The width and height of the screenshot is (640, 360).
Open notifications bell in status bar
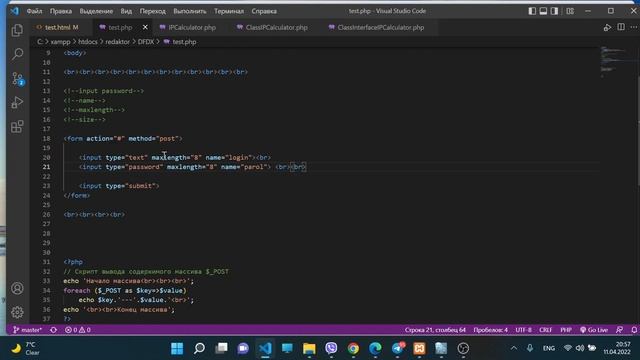pyautogui.click(x=634, y=330)
